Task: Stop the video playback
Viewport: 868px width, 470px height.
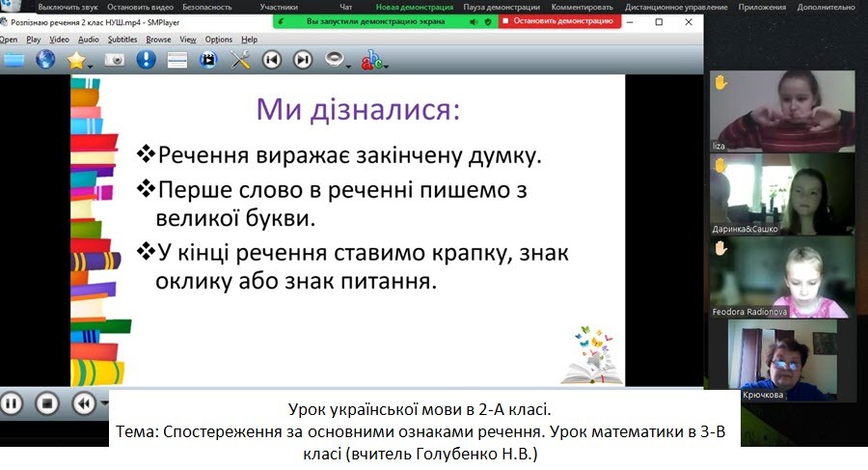Action: coord(47,402)
